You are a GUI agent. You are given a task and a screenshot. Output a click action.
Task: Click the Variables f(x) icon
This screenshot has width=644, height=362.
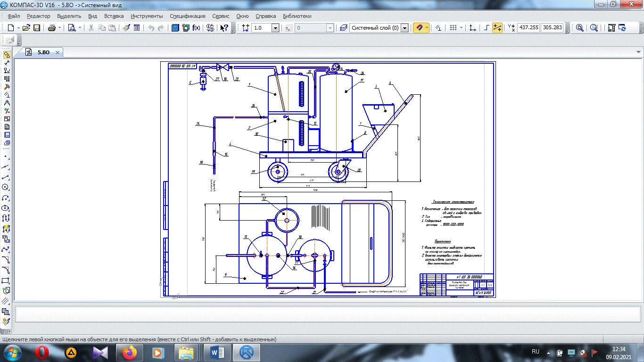(x=196, y=28)
